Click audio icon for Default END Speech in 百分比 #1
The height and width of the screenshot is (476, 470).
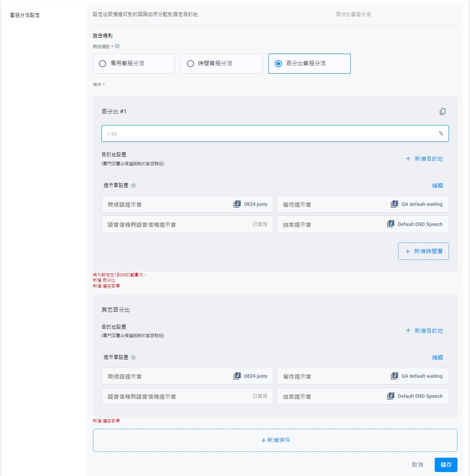[x=391, y=224]
